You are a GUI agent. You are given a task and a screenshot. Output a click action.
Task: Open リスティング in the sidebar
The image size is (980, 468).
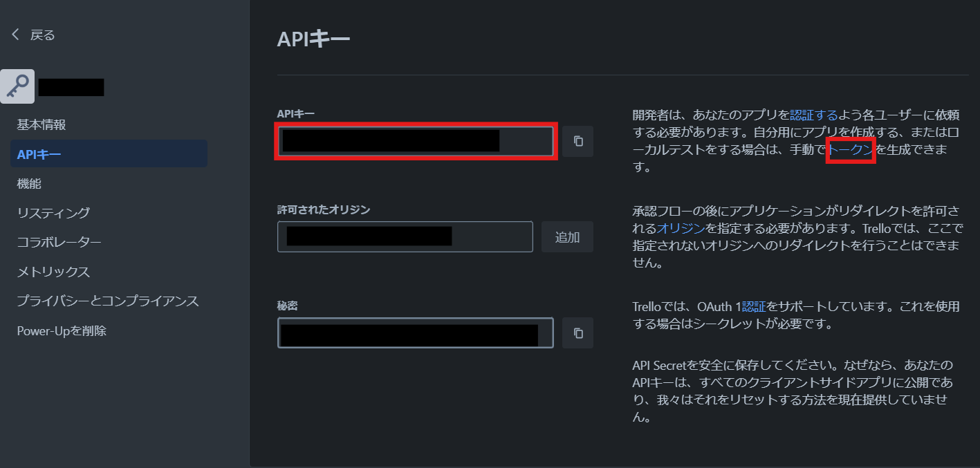coord(53,213)
